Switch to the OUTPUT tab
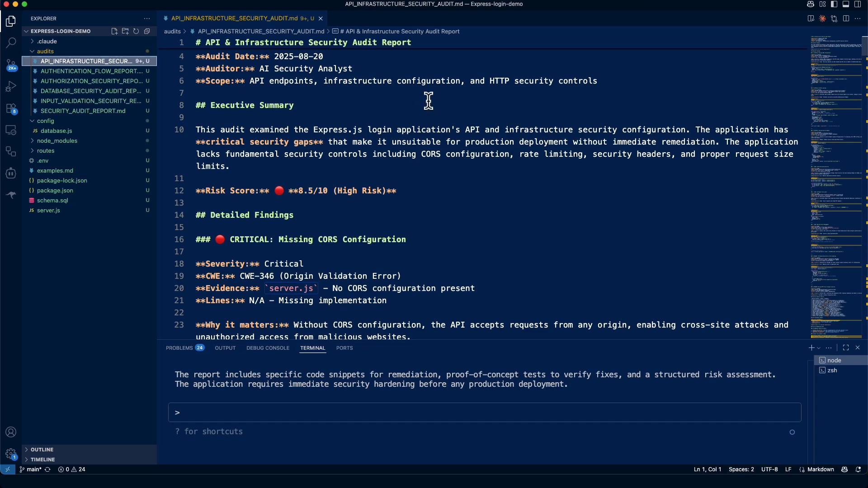This screenshot has height=488, width=868. click(x=225, y=348)
